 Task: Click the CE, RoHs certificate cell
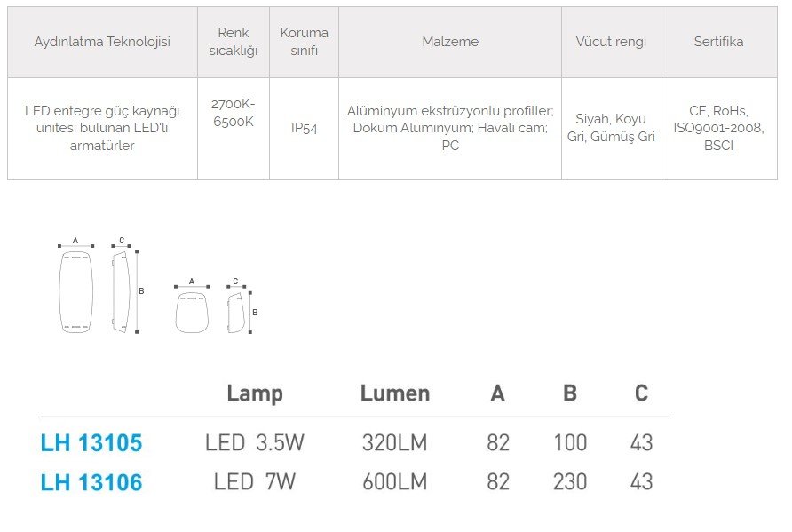click(719, 128)
